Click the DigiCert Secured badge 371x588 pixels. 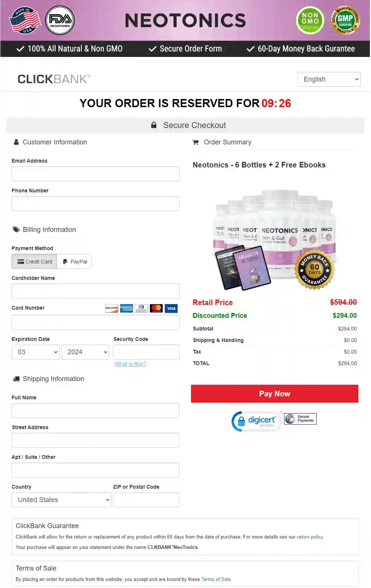click(257, 421)
